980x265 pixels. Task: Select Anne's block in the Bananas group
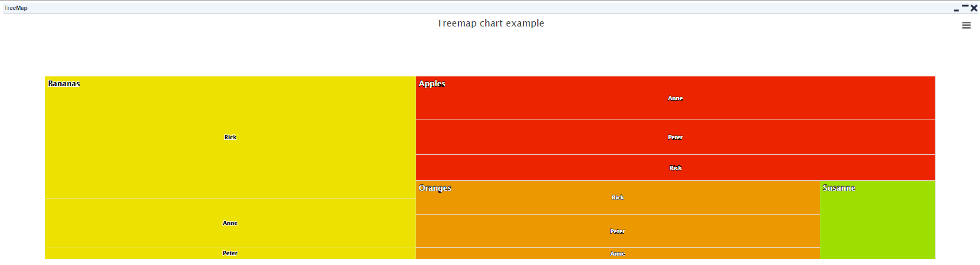[x=230, y=223]
